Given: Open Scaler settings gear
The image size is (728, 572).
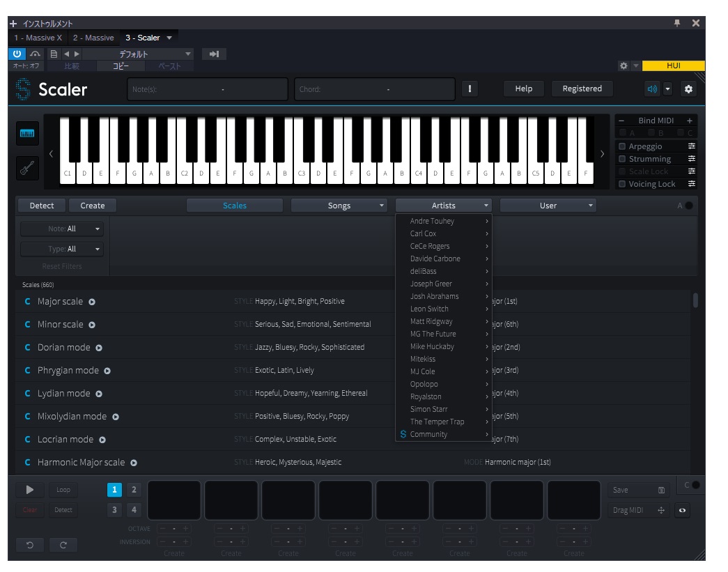Looking at the screenshot, I should tap(688, 88).
